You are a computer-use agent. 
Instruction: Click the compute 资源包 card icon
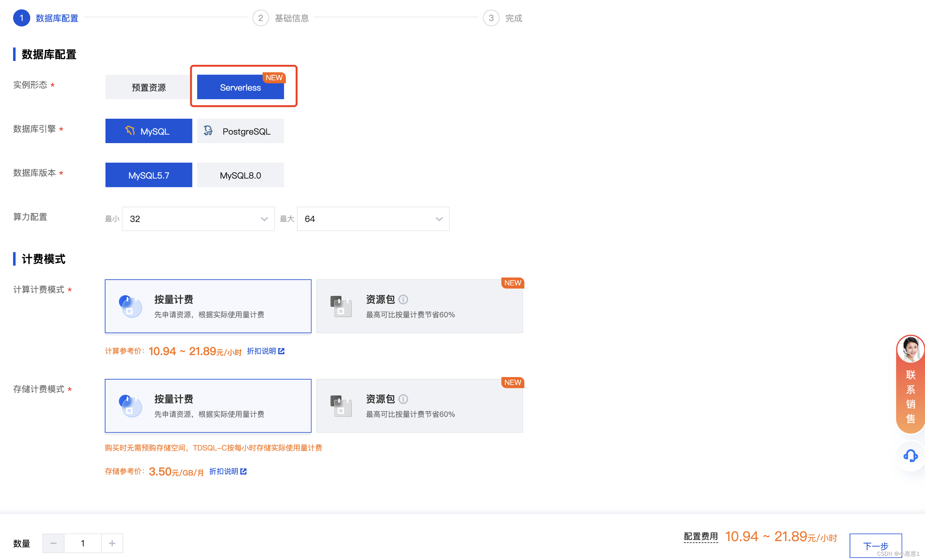click(341, 306)
